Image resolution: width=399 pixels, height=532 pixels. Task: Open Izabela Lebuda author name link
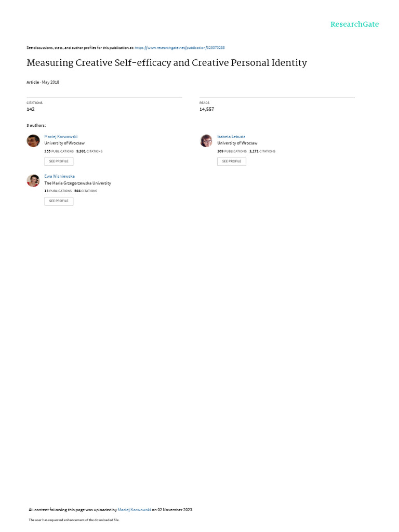click(231, 137)
